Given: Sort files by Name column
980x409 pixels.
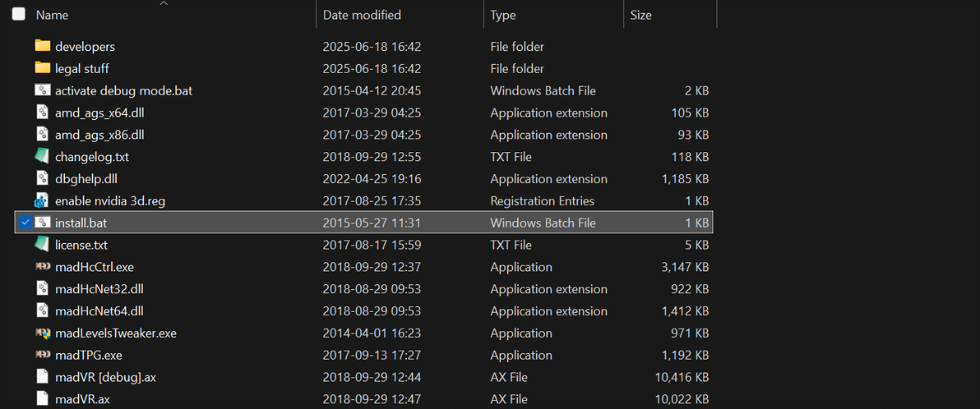Looking at the screenshot, I should 53,15.
